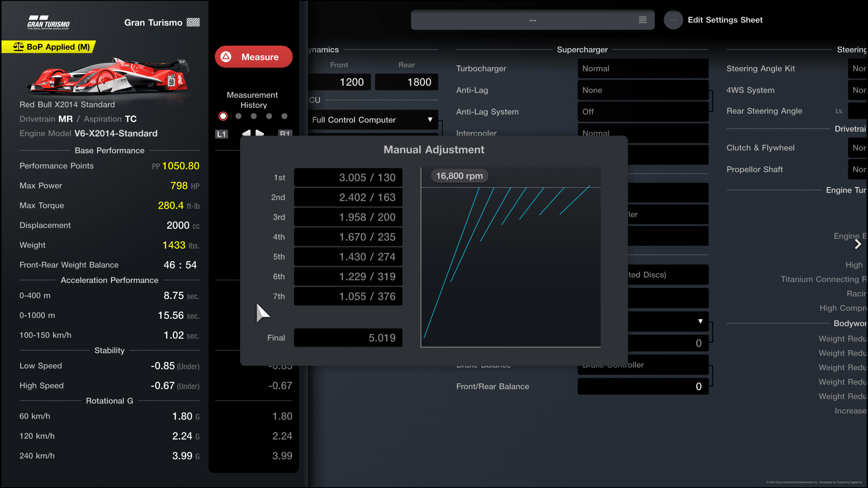This screenshot has height=488, width=868.
Task: Select the third measurement history dot
Action: point(254,116)
